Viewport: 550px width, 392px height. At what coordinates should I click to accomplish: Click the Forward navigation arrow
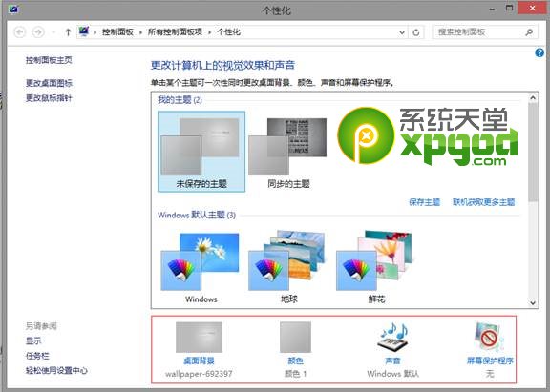[38, 32]
